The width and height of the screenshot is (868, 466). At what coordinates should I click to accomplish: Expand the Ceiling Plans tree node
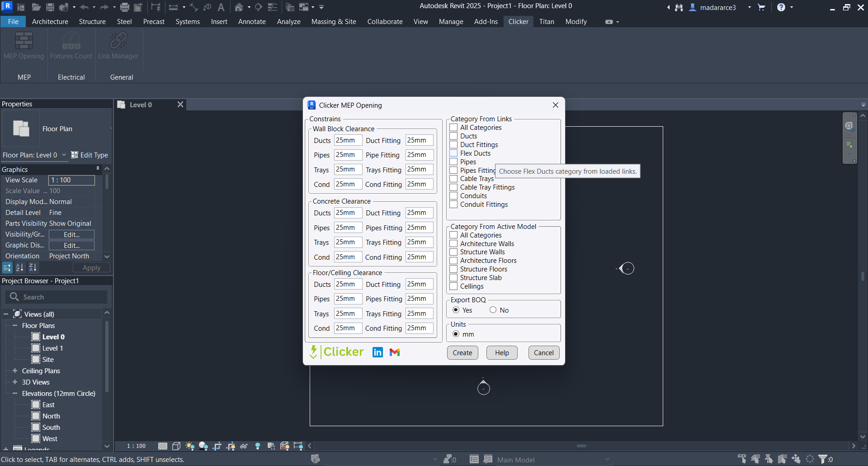15,371
